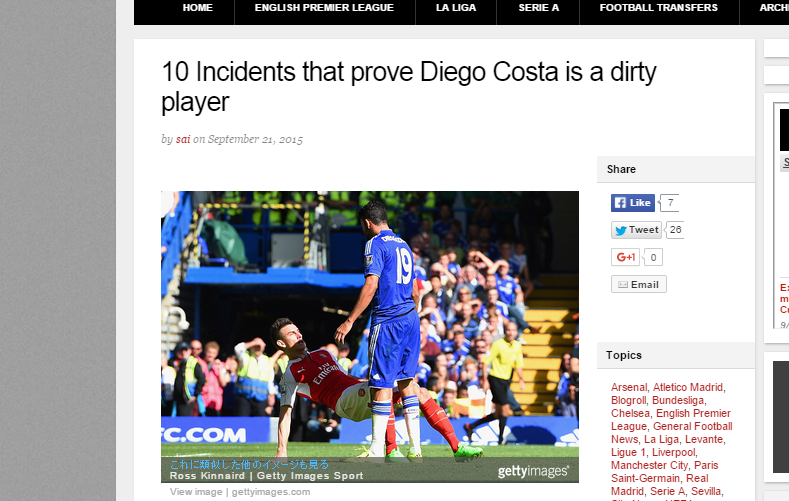Click the tweet count bubble showing 26
Viewport: 789px width, 501px height.
coord(675,230)
